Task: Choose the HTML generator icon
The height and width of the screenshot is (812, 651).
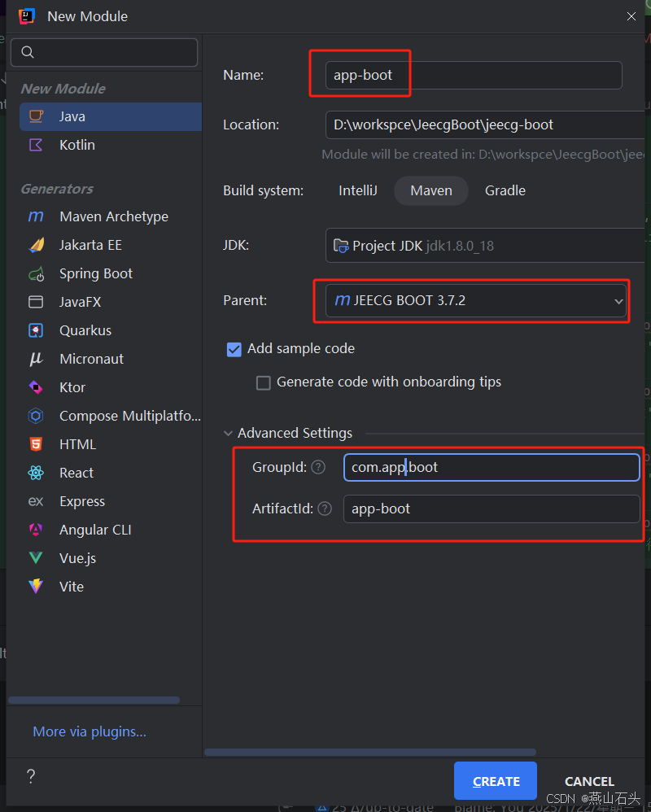Action: (x=36, y=444)
